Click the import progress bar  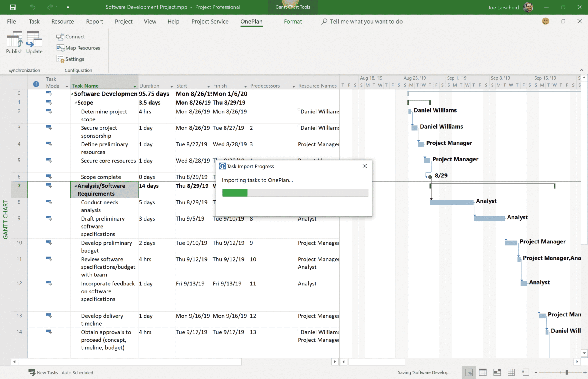click(295, 193)
